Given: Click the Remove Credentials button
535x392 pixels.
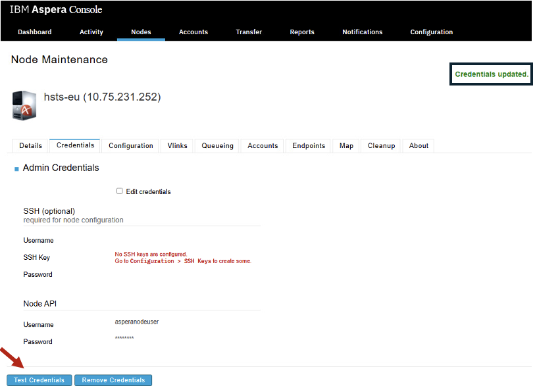Looking at the screenshot, I should pyautogui.click(x=113, y=380).
